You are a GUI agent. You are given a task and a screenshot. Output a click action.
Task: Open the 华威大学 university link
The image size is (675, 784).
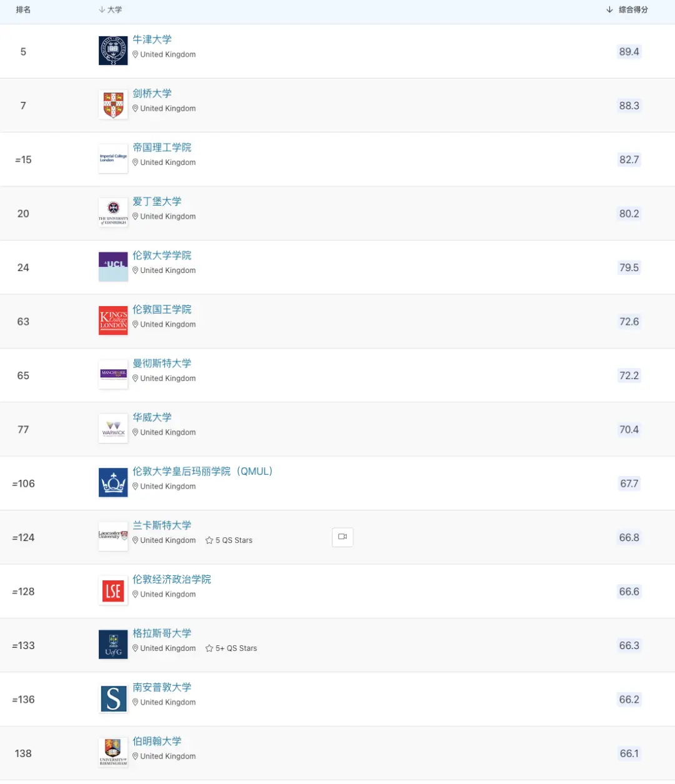click(x=152, y=417)
